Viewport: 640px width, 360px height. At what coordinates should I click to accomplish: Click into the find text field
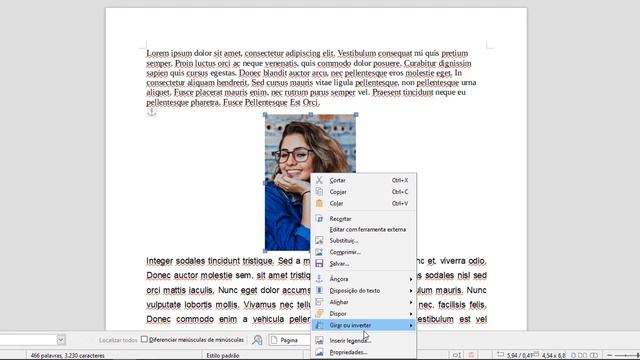(28, 340)
